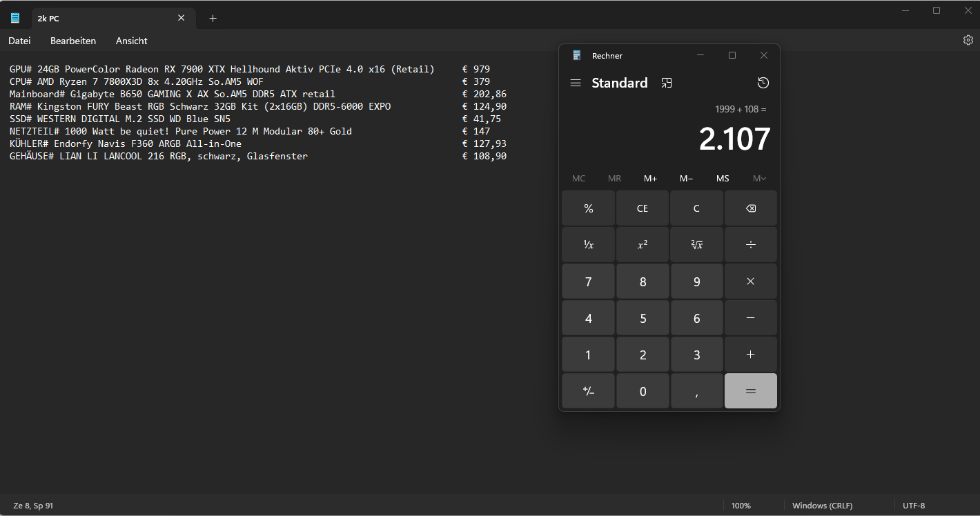Click the digit 5 key
This screenshot has width=980, height=516.
coord(643,318)
